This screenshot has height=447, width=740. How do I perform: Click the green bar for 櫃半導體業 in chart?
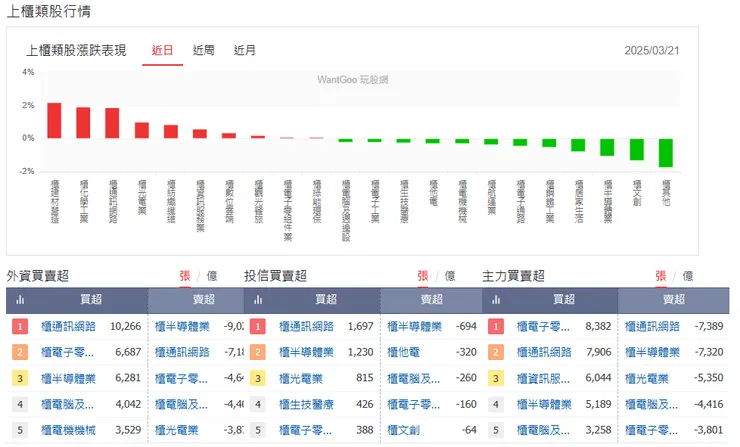click(607, 147)
